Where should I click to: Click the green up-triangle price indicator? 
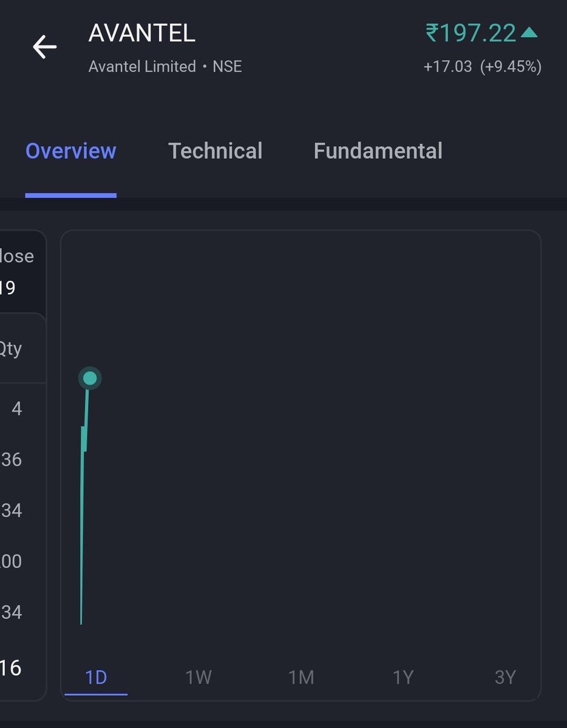(x=529, y=32)
